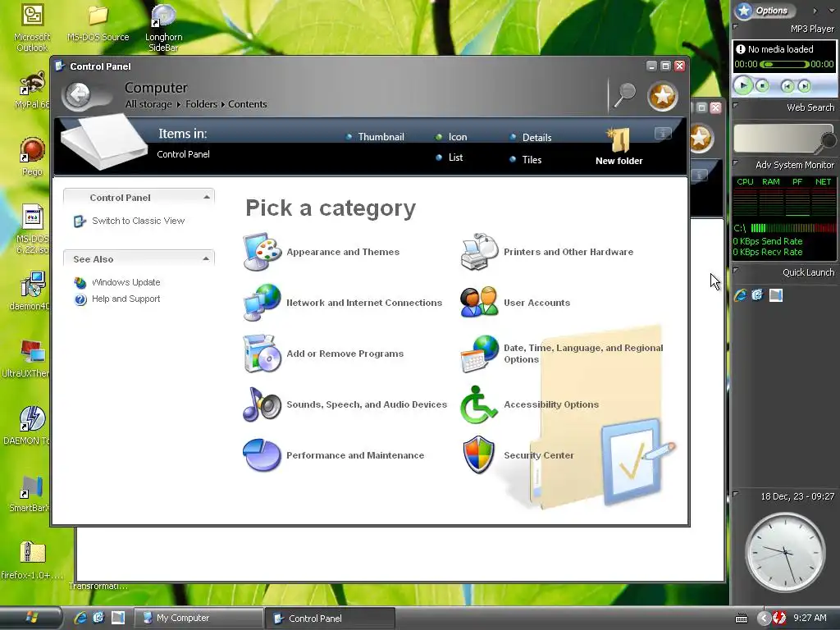Click Contents in breadcrumb

[x=248, y=104]
